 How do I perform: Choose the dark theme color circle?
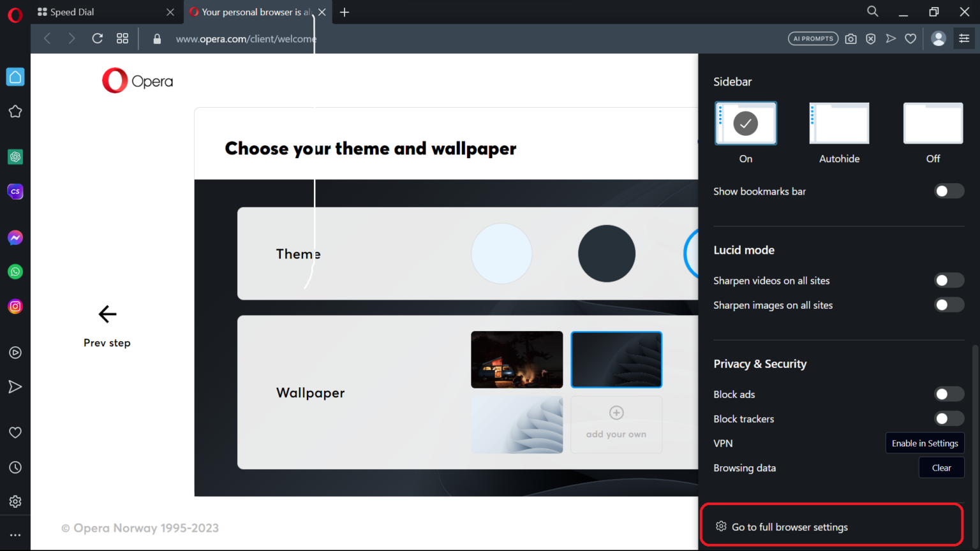coord(607,254)
